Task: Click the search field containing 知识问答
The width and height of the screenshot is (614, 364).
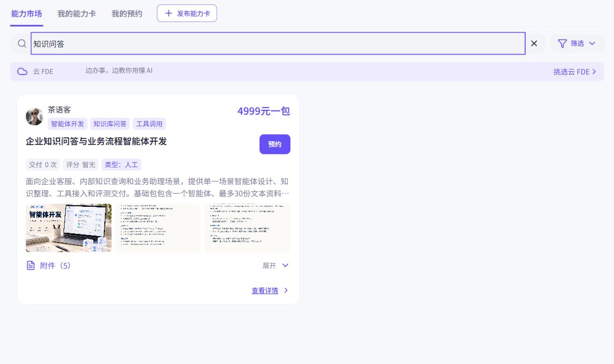Action: pyautogui.click(x=278, y=44)
